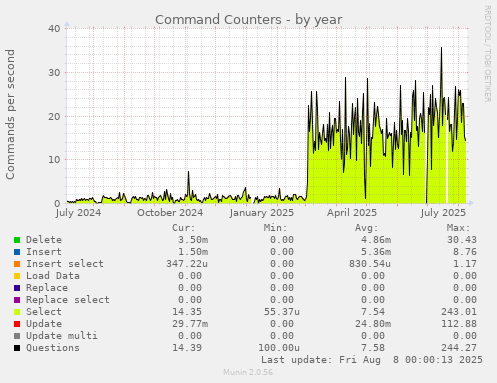Viewport: 497px width, 383px height.
Task: Click the blue Insert legend swatch
Action: pyautogui.click(x=17, y=252)
